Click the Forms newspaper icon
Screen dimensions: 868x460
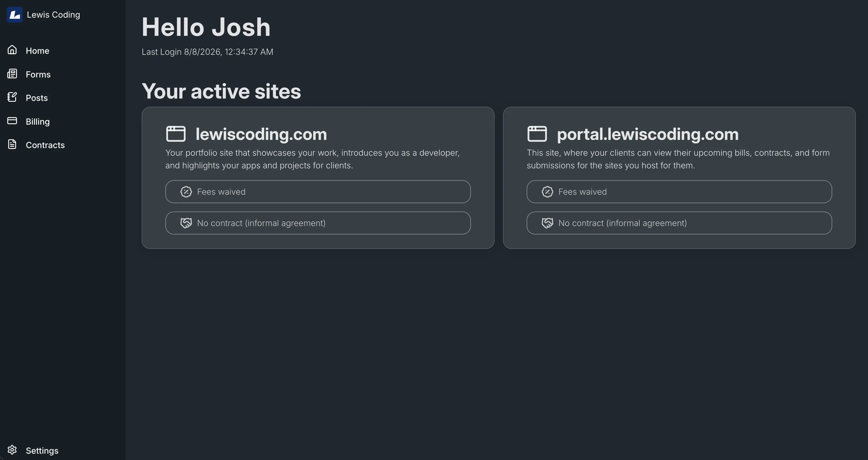point(12,74)
